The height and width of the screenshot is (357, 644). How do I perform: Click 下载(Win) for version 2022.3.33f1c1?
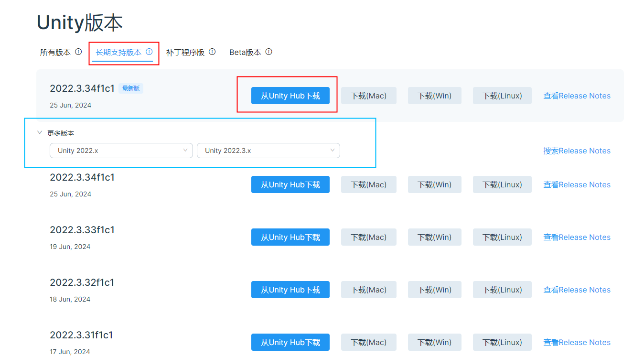coord(435,237)
